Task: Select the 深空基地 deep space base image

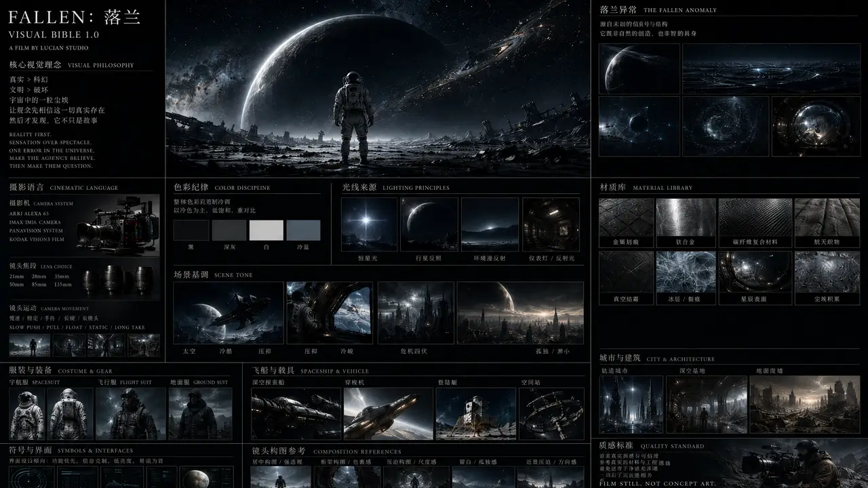Action: point(707,405)
